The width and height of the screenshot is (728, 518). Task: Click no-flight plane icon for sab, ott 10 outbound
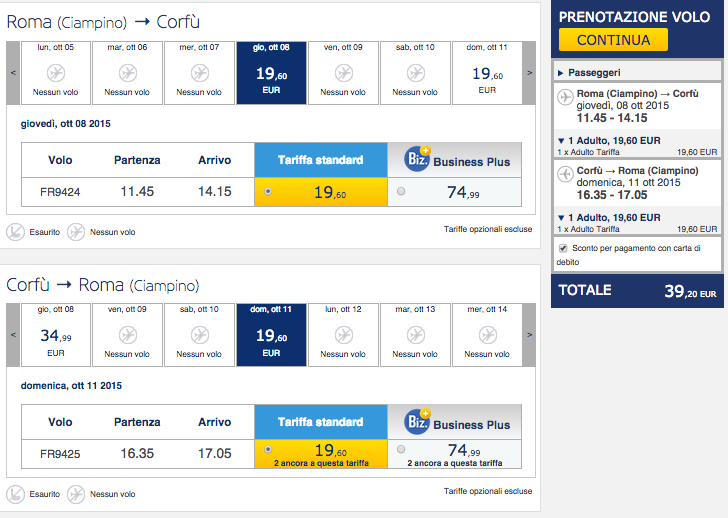(x=415, y=73)
